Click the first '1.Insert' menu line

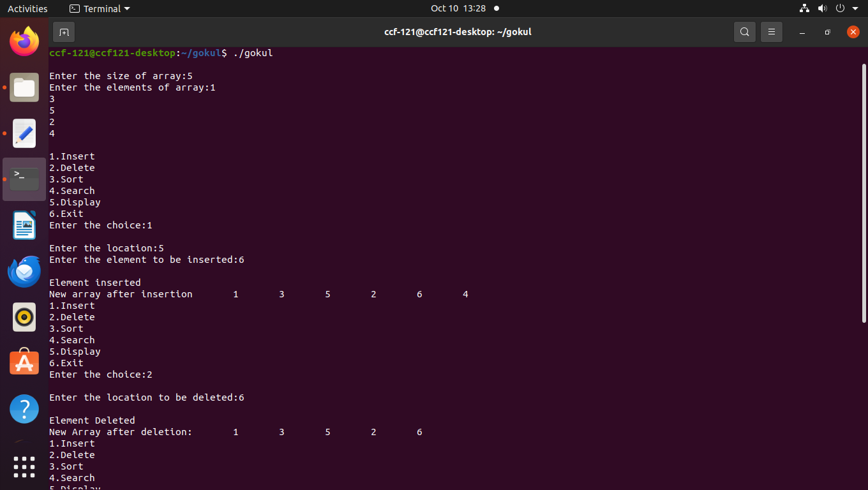pyautogui.click(x=71, y=156)
